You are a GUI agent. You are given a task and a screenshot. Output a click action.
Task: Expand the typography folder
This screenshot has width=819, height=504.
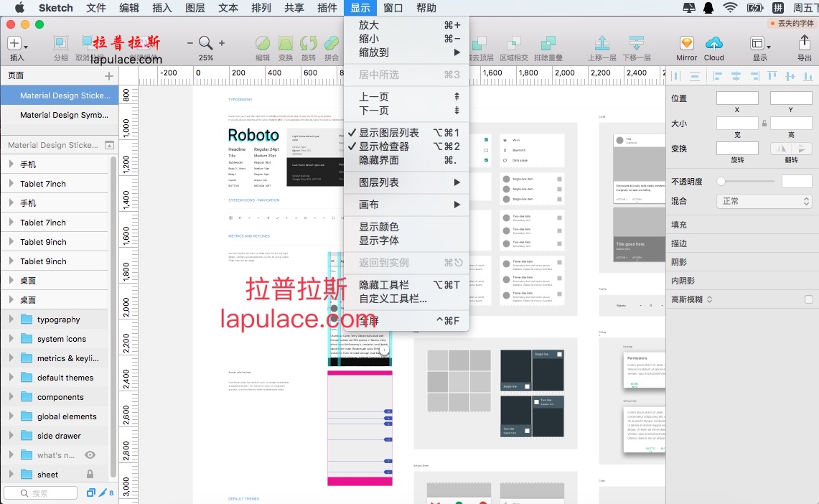(11, 319)
